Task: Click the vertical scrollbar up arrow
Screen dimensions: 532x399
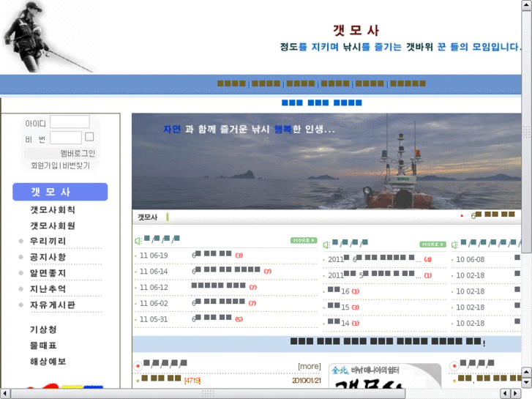Action: [x=527, y=5]
